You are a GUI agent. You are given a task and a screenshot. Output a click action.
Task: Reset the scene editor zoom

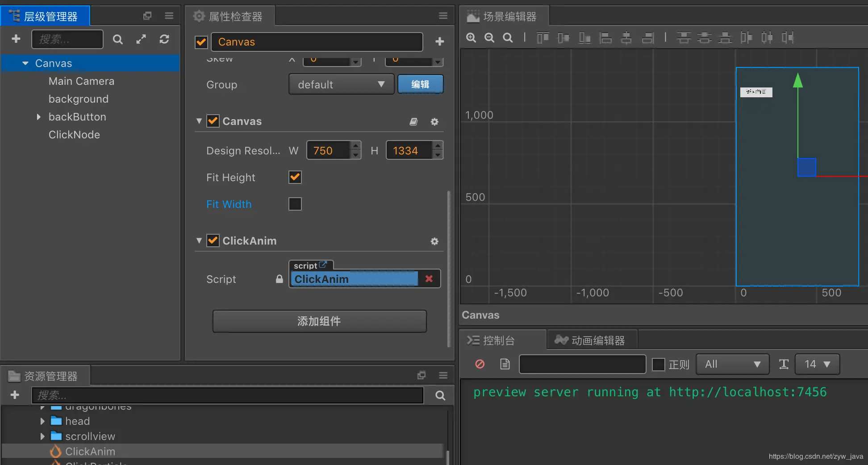coord(508,37)
